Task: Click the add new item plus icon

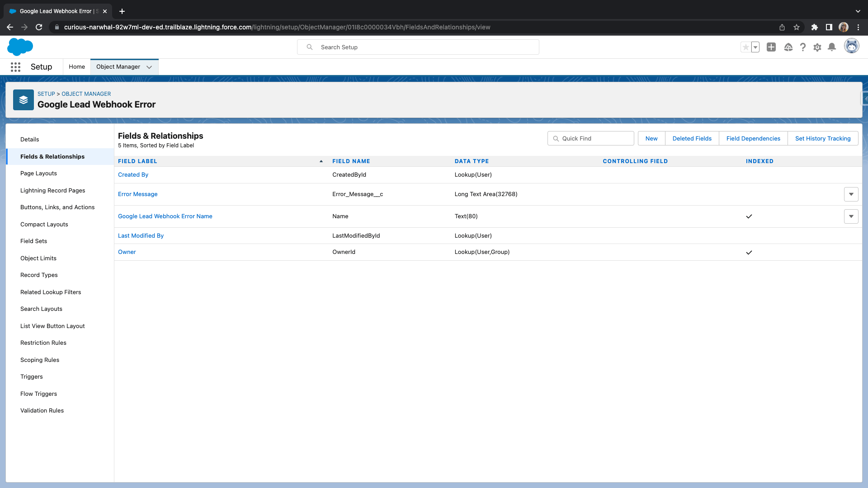Action: (x=771, y=47)
